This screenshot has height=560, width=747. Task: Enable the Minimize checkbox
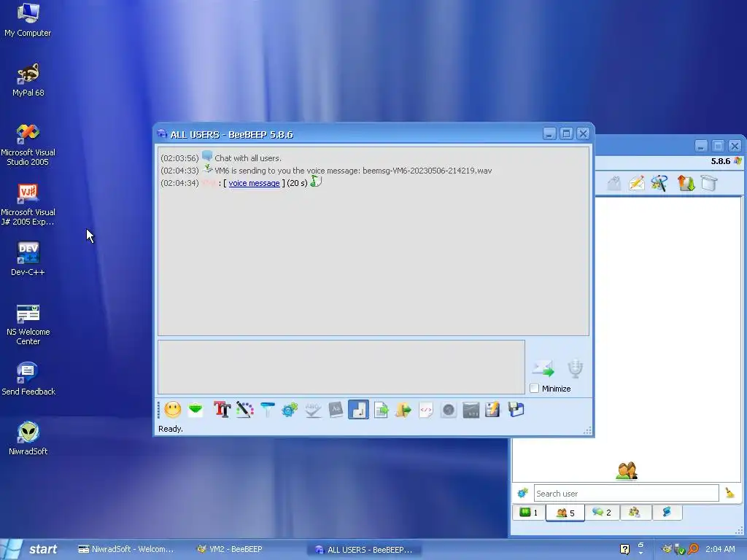click(535, 389)
